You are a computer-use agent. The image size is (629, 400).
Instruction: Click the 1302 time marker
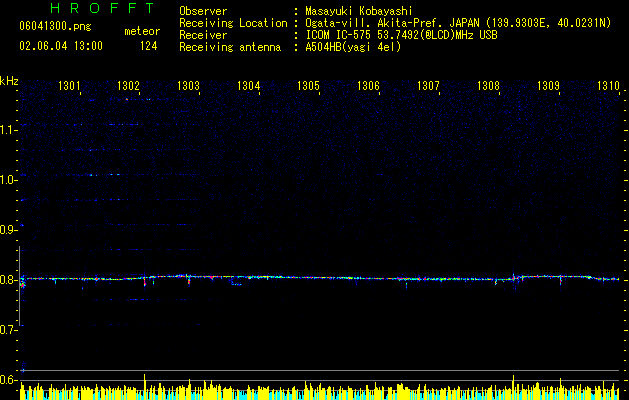pos(128,86)
